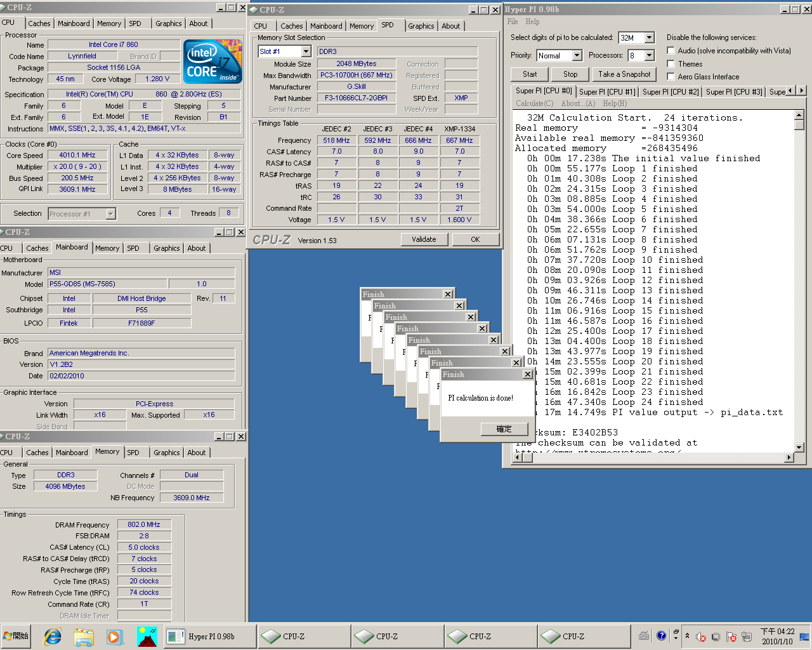This screenshot has height=650, width=812.
Task: Launch Internet Explorer from the taskbar
Action: click(x=53, y=636)
